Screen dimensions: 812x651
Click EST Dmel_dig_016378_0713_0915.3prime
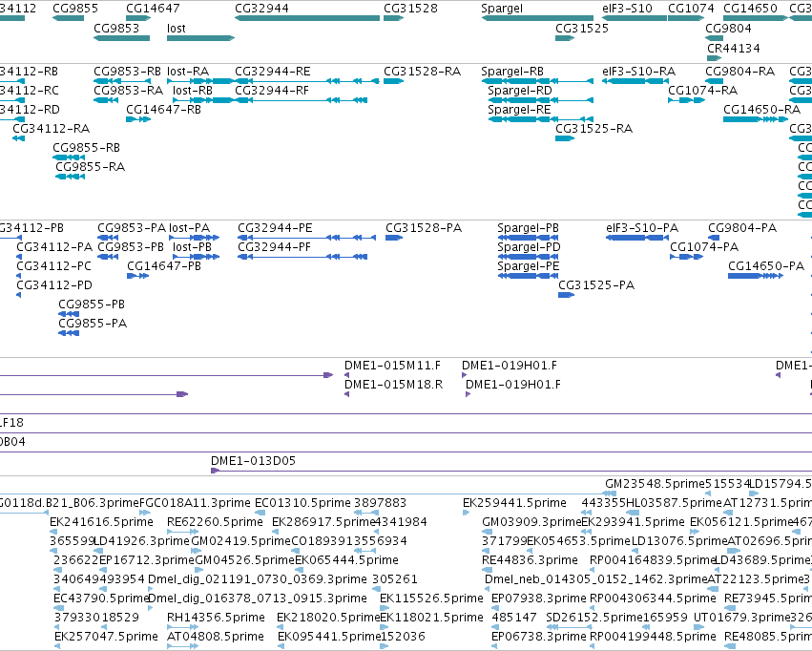coord(258,598)
